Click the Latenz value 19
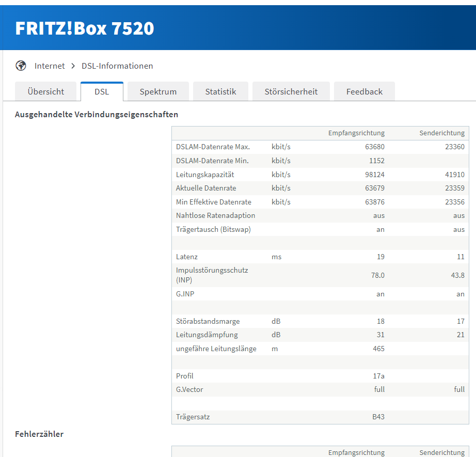The width and height of the screenshot is (476, 457). click(380, 257)
